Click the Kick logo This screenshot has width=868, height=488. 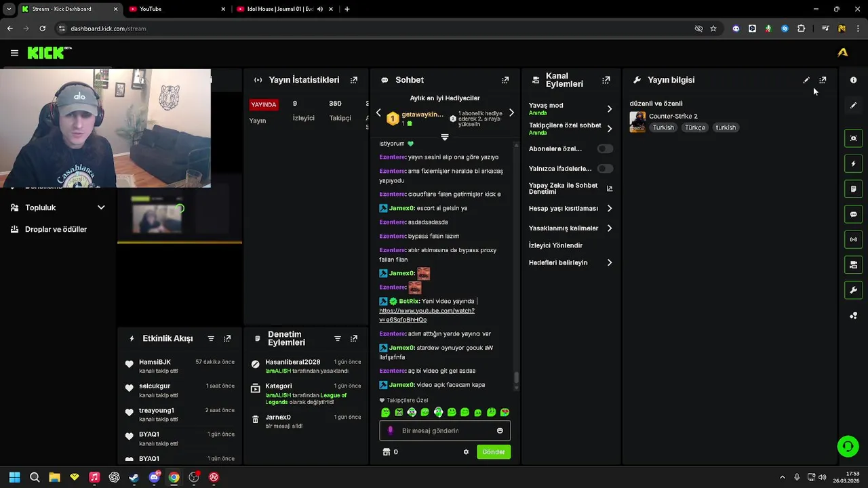tap(49, 52)
